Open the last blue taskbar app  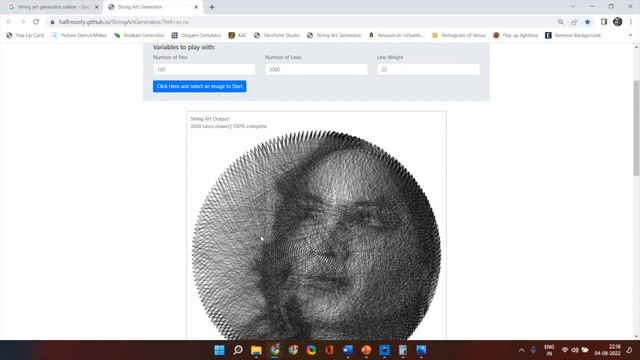(x=421, y=350)
